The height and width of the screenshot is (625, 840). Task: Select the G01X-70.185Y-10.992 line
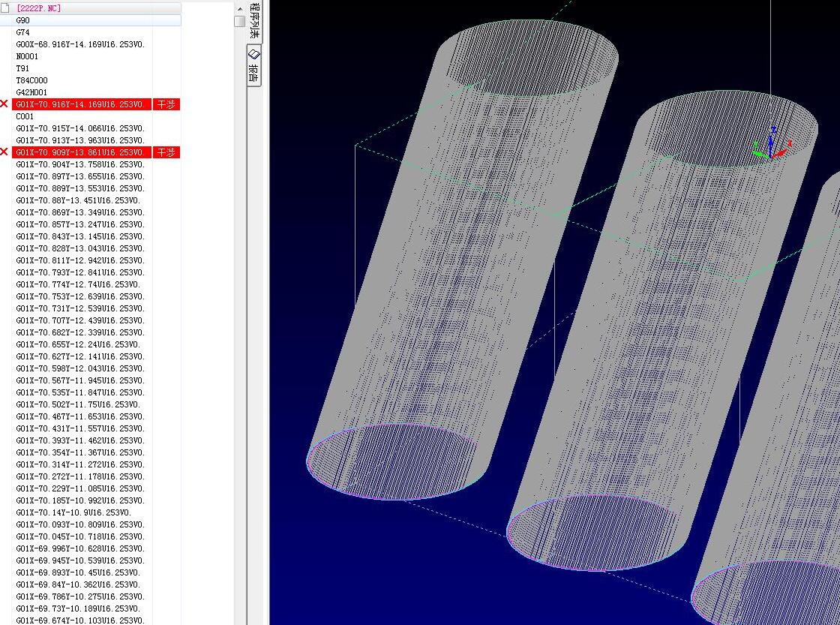click(x=80, y=500)
